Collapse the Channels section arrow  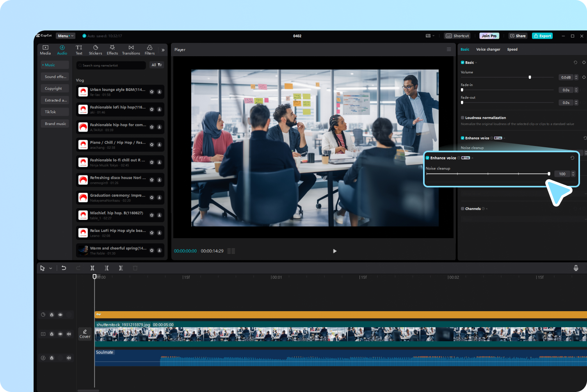[x=487, y=209]
